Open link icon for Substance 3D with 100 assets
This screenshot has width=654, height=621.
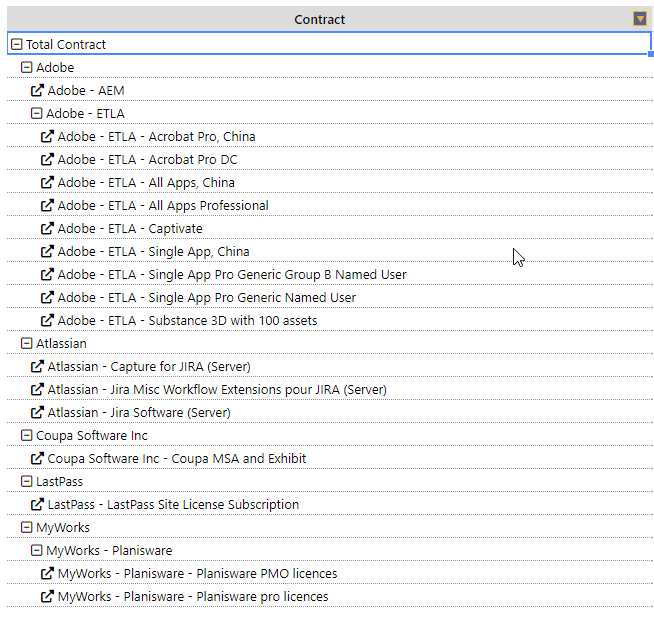(47, 320)
